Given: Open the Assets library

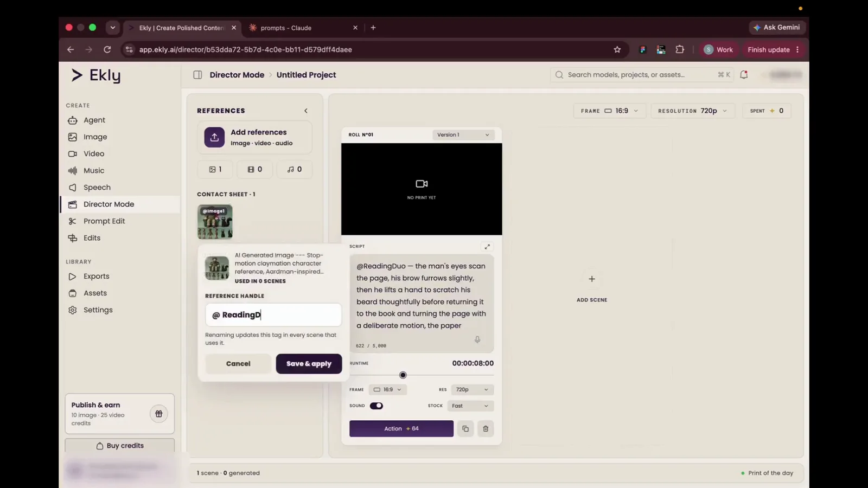Looking at the screenshot, I should pos(95,293).
